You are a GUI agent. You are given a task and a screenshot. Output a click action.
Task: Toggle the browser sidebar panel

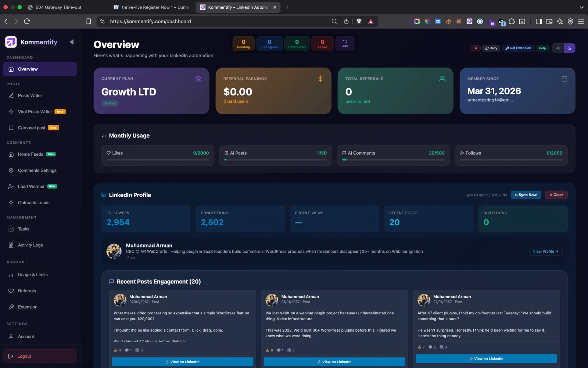(x=539, y=21)
